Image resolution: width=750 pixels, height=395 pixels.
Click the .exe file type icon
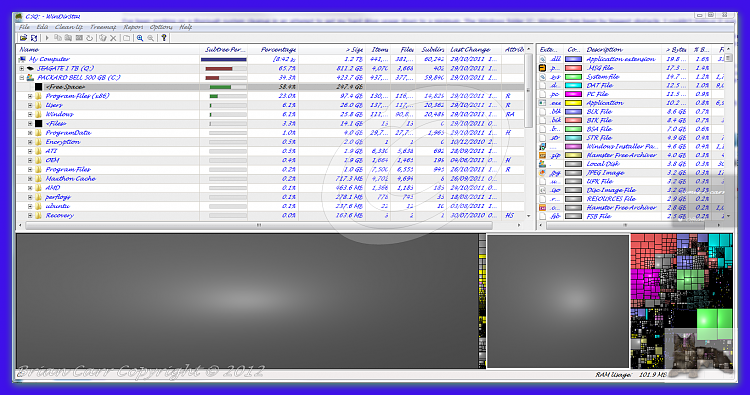coord(543,103)
